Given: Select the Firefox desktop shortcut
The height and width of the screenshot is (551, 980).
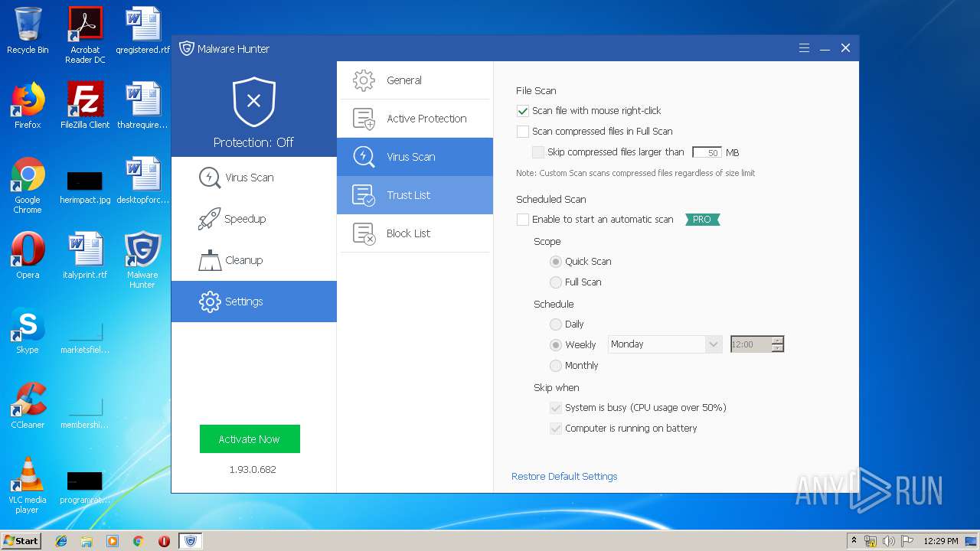Looking at the screenshot, I should coord(28,106).
